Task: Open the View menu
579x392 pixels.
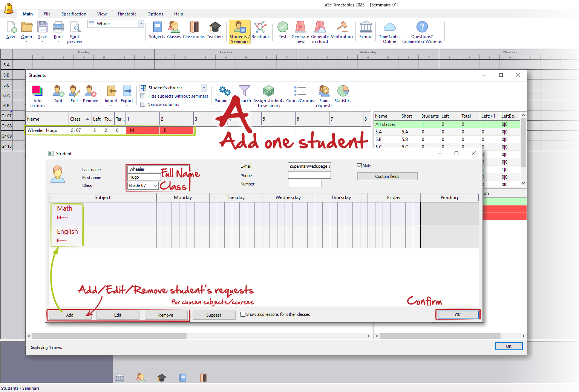Action: 102,14
